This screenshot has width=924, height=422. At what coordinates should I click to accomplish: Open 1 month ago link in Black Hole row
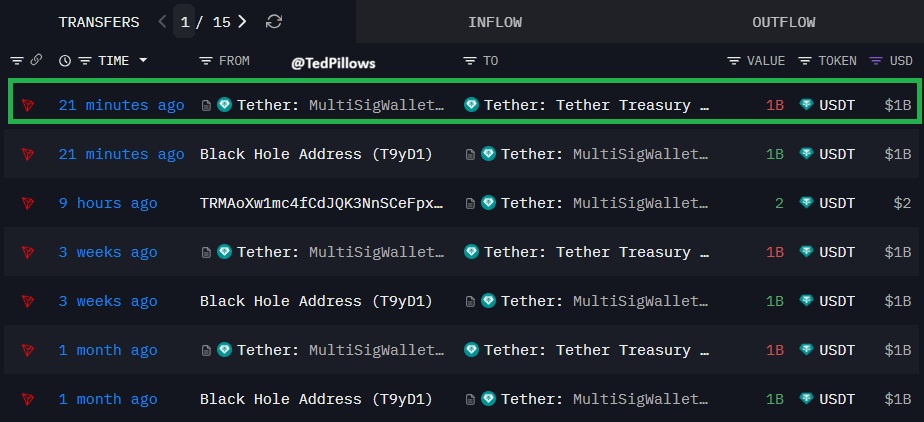pos(108,399)
